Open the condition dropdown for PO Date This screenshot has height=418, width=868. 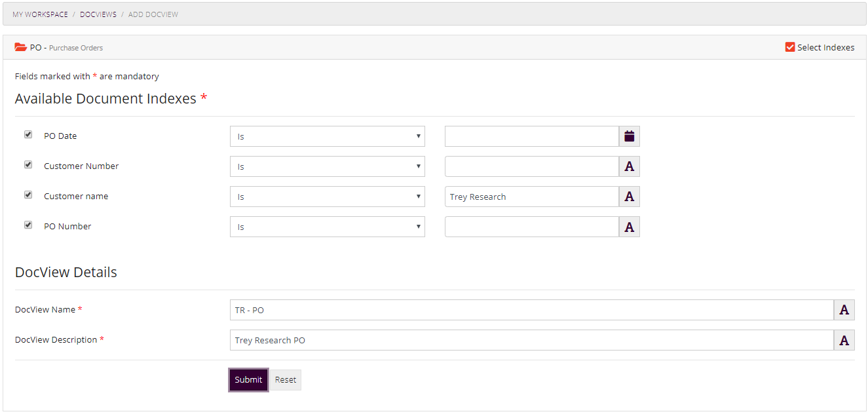[x=328, y=136]
